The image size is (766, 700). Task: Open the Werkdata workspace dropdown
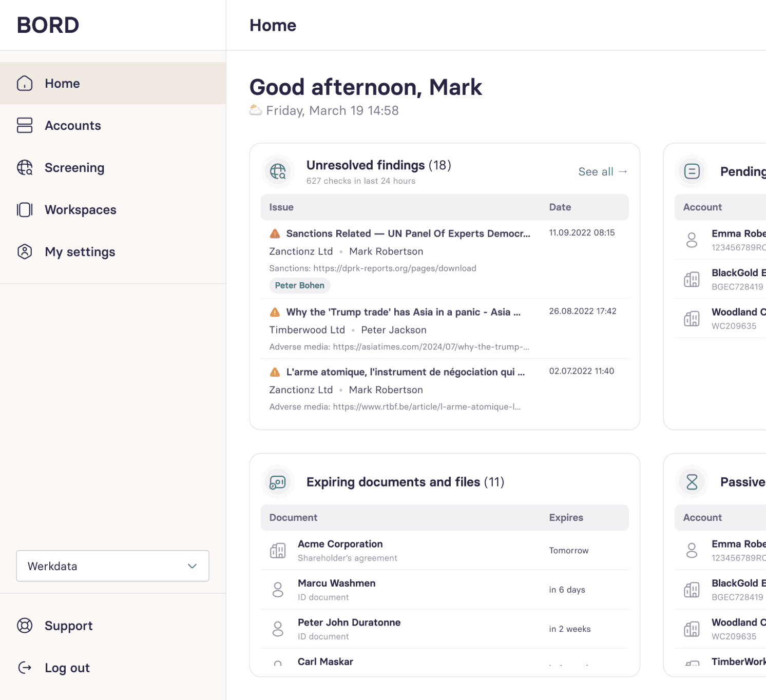(112, 566)
